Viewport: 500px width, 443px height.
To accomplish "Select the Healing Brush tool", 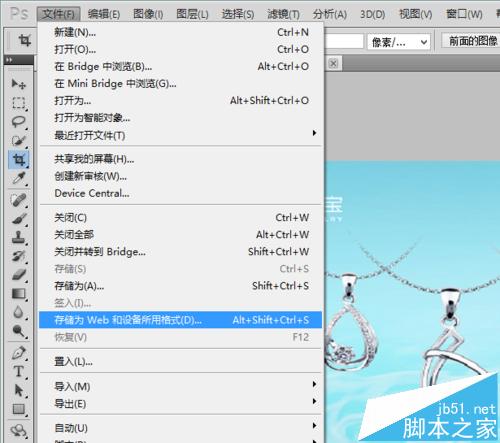I will (19, 200).
